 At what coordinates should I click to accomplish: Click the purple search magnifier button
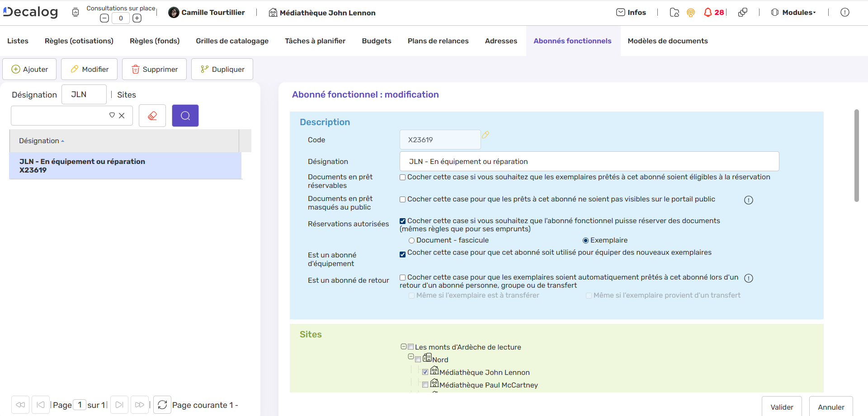pyautogui.click(x=185, y=116)
